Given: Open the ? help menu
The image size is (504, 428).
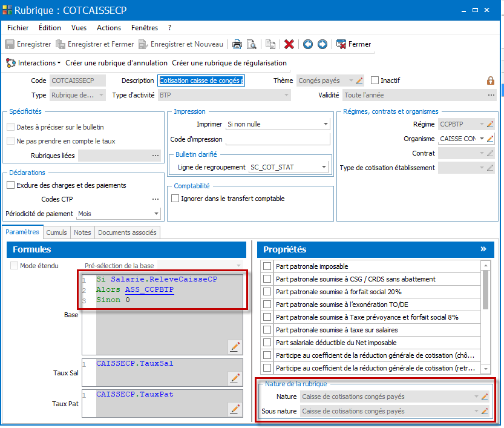Looking at the screenshot, I should pos(169,28).
